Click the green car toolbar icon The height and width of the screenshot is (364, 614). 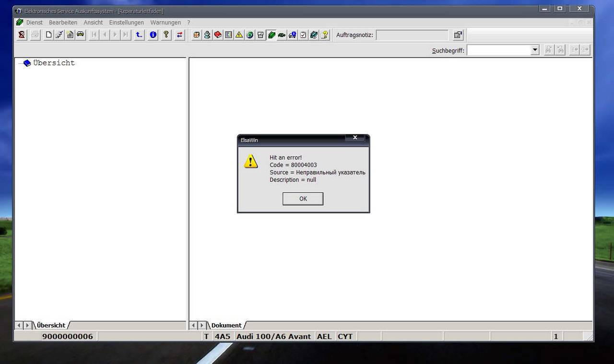click(x=282, y=35)
